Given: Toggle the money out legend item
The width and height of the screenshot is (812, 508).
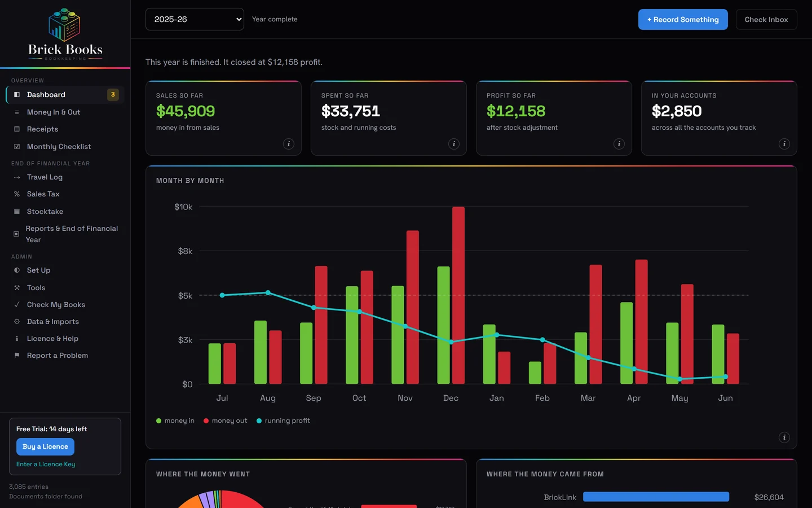Looking at the screenshot, I should coord(226,421).
